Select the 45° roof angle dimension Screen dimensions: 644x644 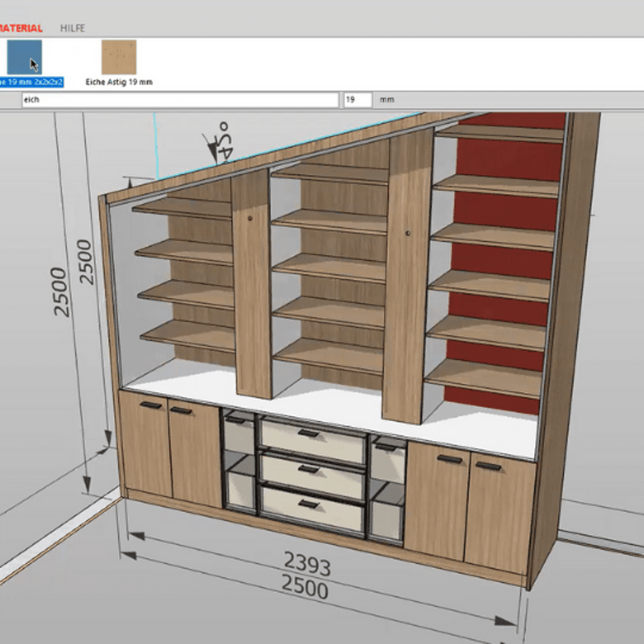[x=225, y=142]
